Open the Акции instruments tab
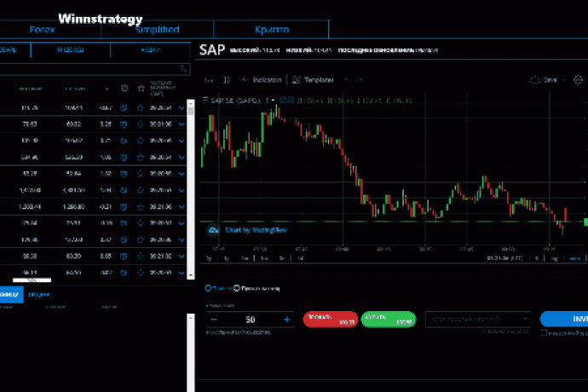 coord(150,50)
